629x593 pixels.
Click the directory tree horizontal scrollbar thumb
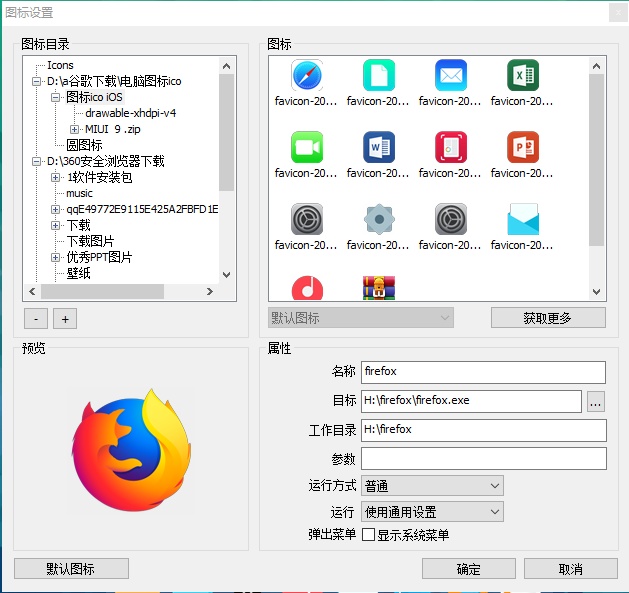coord(102,291)
